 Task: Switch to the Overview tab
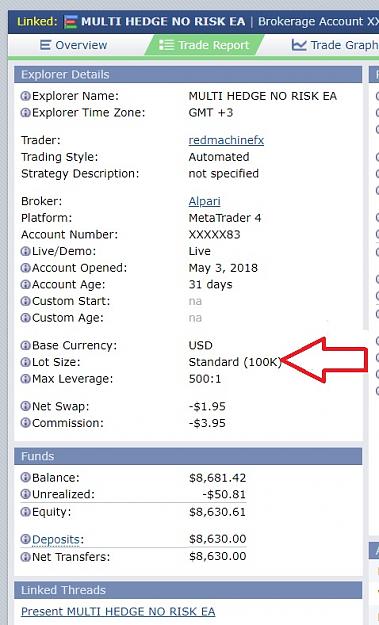(x=74, y=45)
